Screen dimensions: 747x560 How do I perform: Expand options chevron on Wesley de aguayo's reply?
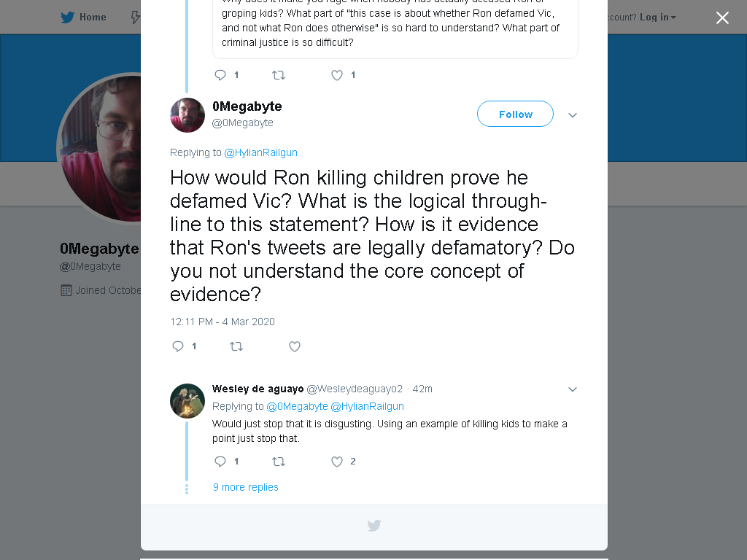pos(573,389)
